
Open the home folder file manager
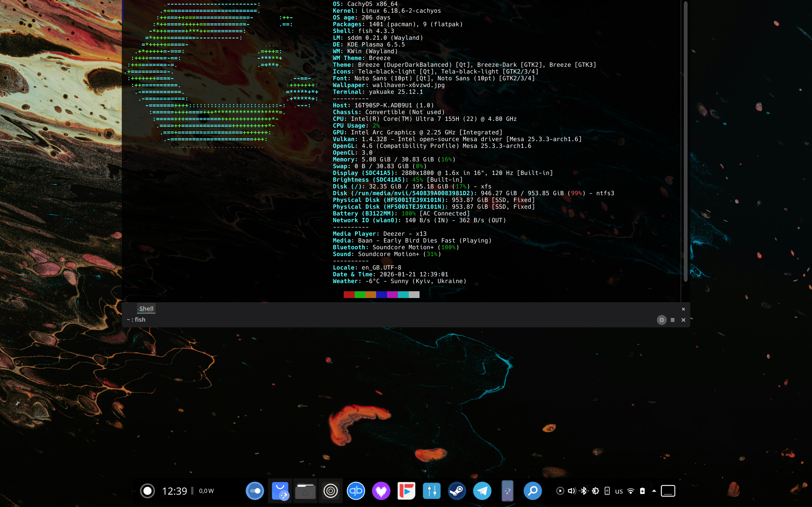click(x=305, y=491)
